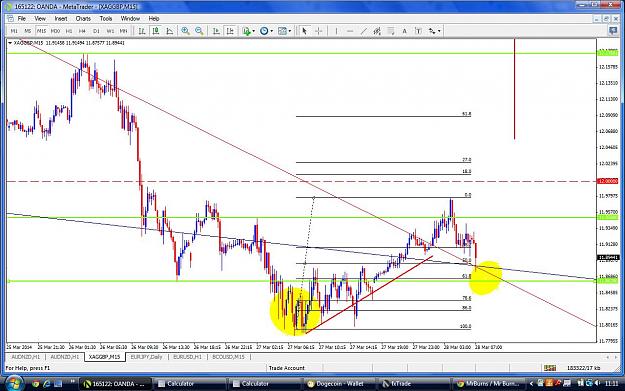Set chart period to MN monthly
This screenshot has width=625, height=391.
(124, 31)
